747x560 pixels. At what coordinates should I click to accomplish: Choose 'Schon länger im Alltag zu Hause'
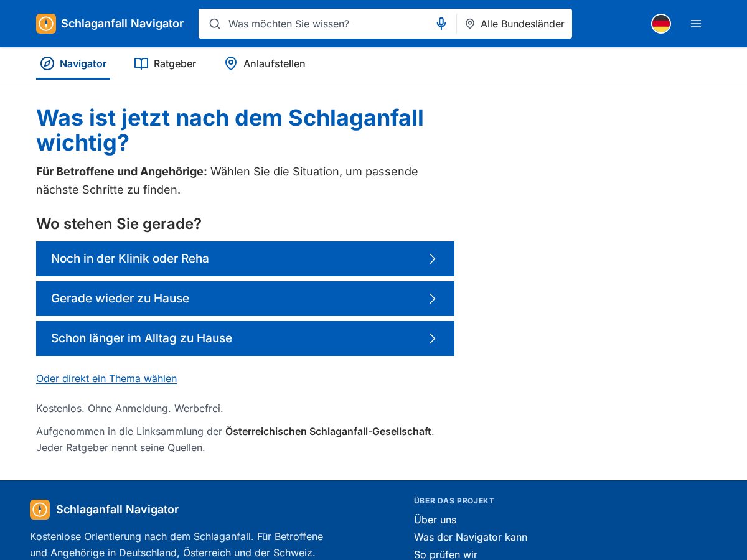(245, 338)
